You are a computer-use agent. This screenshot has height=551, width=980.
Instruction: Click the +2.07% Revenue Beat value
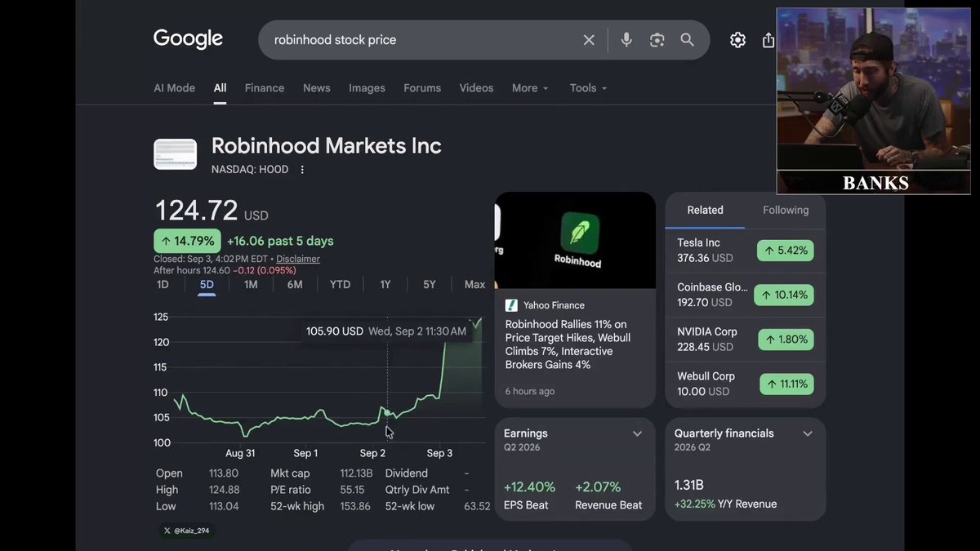click(599, 487)
